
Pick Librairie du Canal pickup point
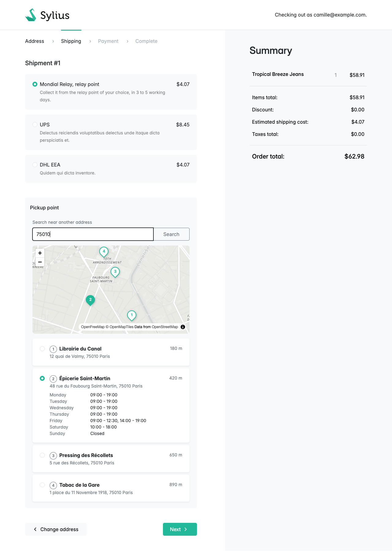(x=42, y=349)
